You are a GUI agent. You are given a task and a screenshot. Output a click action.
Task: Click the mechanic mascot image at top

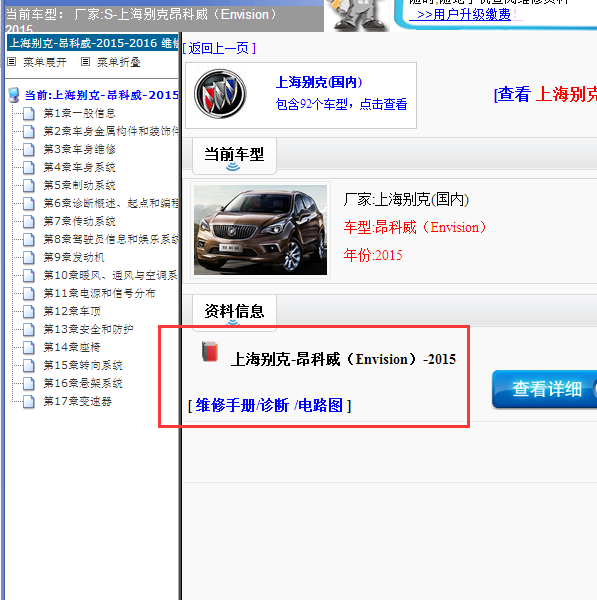click(357, 15)
